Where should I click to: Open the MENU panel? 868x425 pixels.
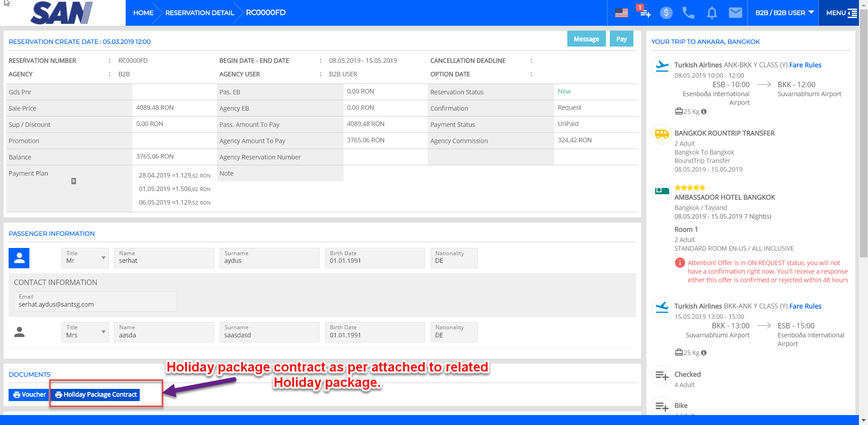point(841,13)
